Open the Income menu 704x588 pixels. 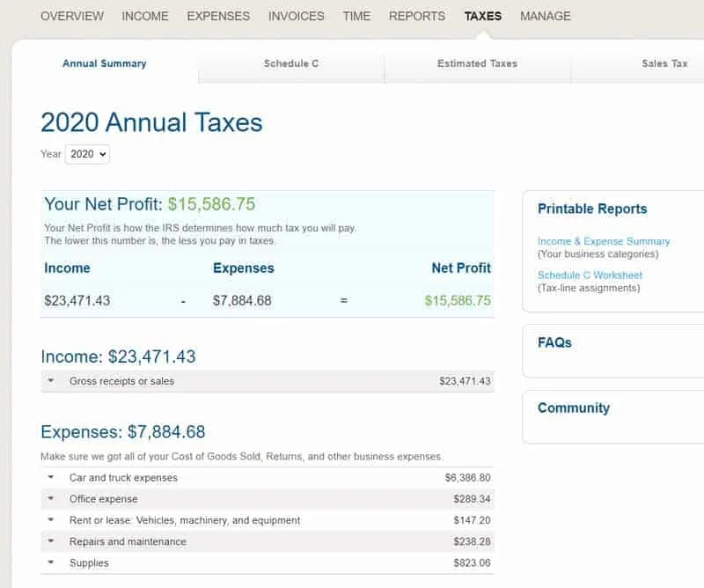click(145, 16)
